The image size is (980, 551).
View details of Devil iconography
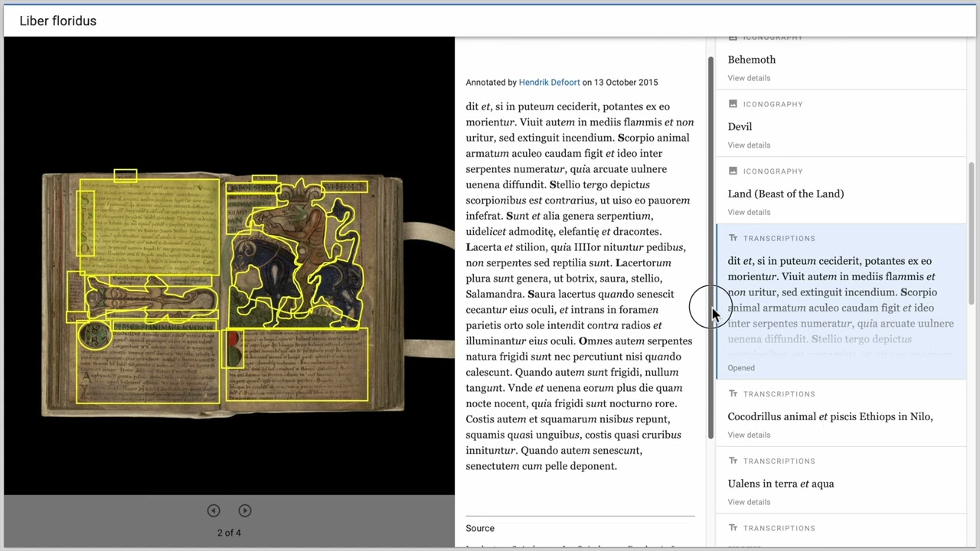749,145
